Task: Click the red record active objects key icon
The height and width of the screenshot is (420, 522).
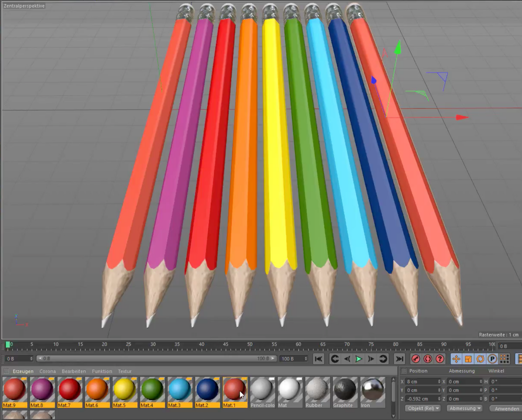Action: coord(416,359)
